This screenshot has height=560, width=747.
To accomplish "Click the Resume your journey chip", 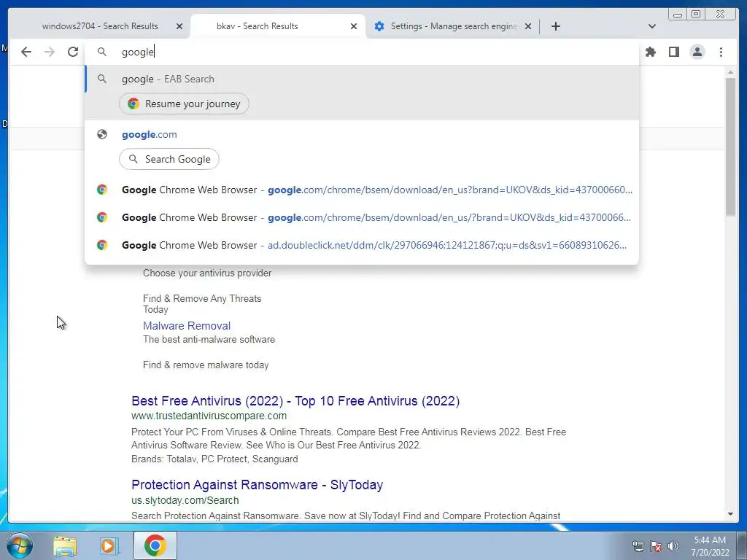I will pyautogui.click(x=184, y=104).
